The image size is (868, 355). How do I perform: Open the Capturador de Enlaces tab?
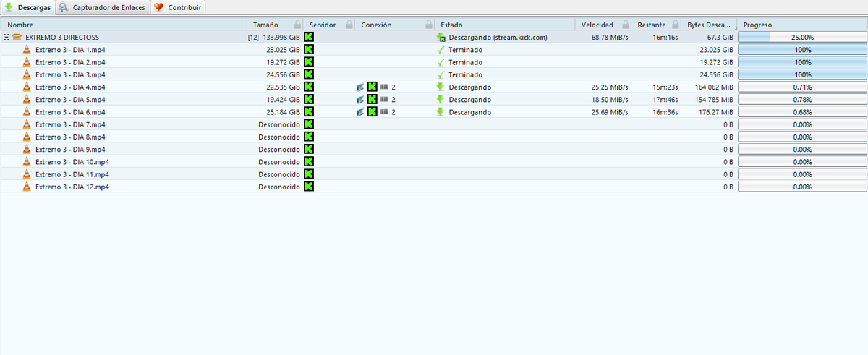pyautogui.click(x=102, y=7)
